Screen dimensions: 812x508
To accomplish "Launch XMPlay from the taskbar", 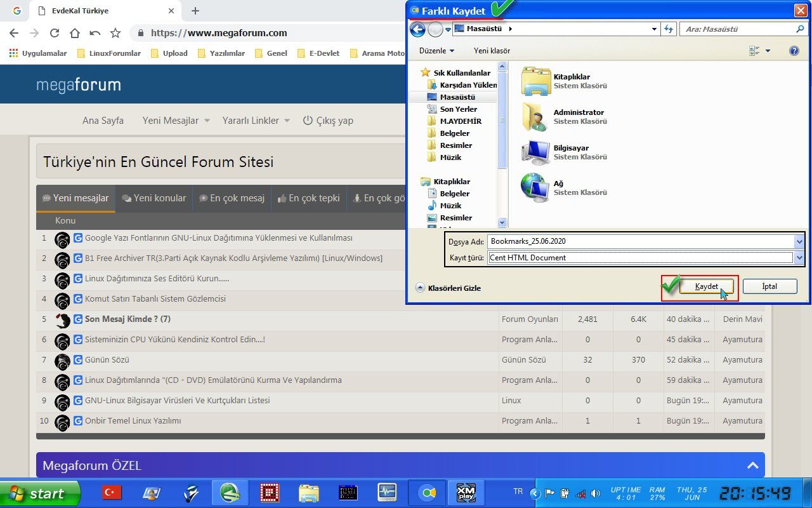I will [x=466, y=492].
